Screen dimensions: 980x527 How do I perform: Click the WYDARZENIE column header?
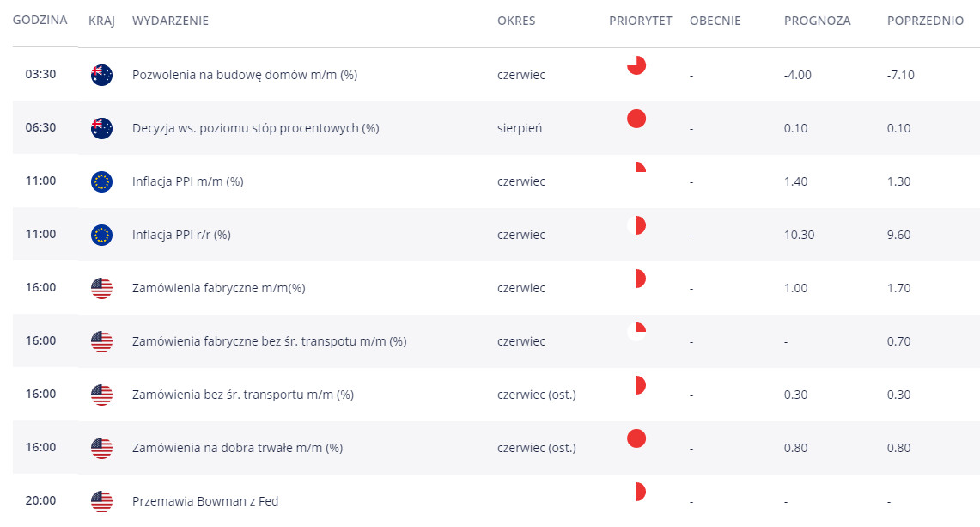(171, 21)
